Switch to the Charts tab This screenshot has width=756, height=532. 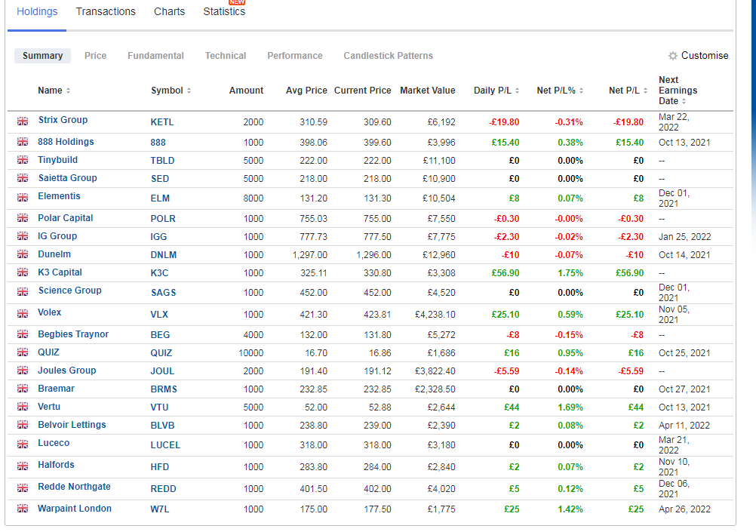[x=169, y=11]
